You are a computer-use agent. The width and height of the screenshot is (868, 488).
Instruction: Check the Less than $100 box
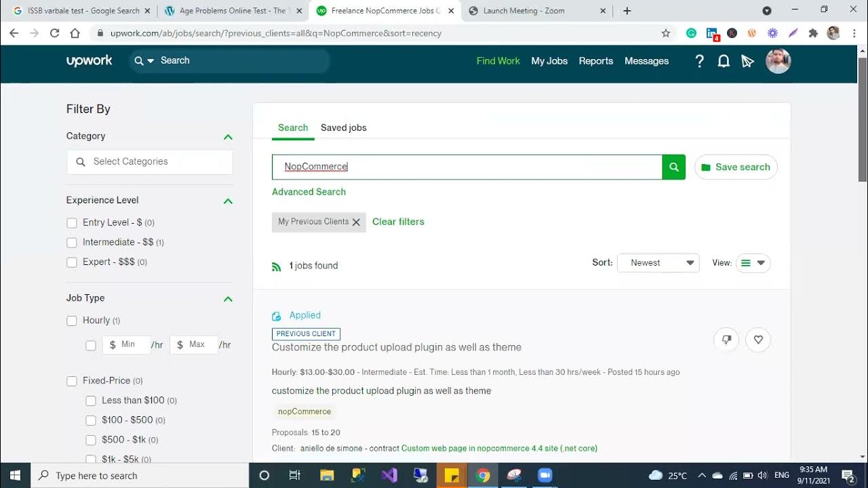pyautogui.click(x=91, y=401)
